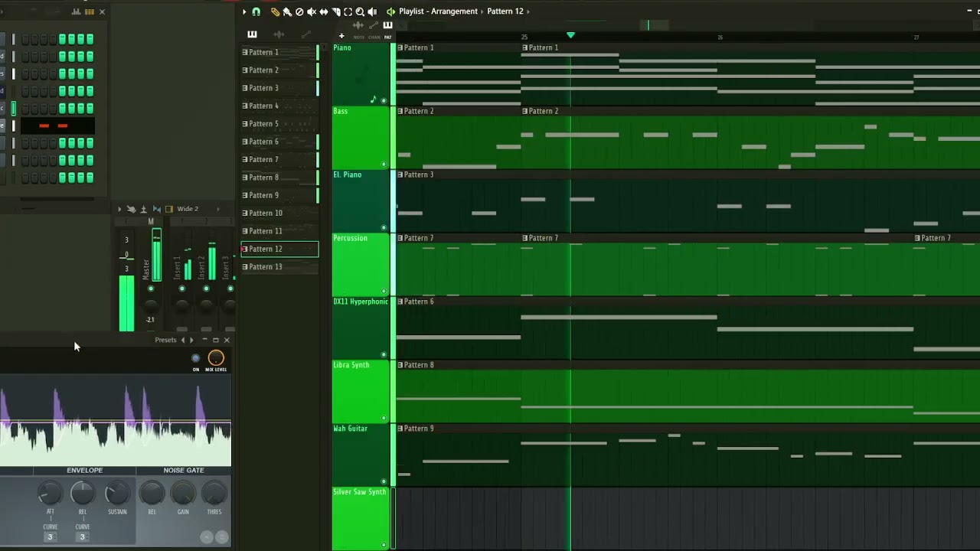Toggle mixer multi-touch hand icon
This screenshot has width=980, height=551.
tap(131, 209)
